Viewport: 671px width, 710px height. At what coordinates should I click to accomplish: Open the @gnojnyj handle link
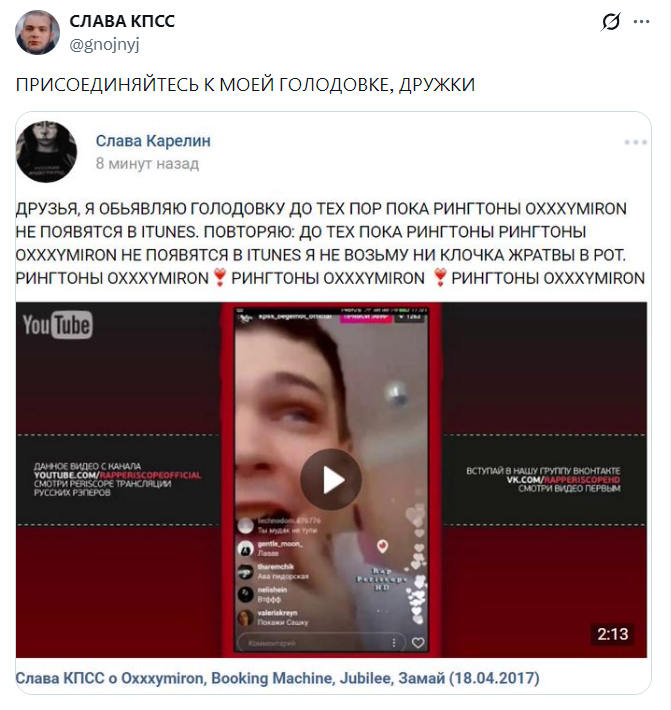(104, 44)
